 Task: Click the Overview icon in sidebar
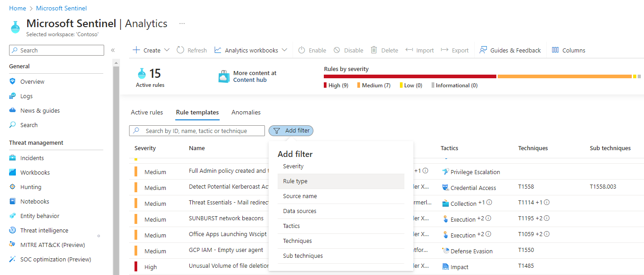(13, 81)
